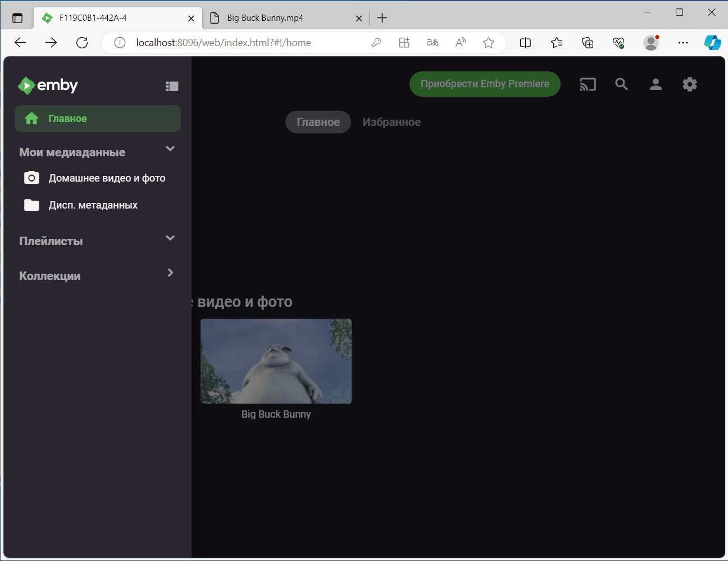728x561 pixels.
Task: Open the Big Buck Bunny thumbnail
Action: [276, 361]
